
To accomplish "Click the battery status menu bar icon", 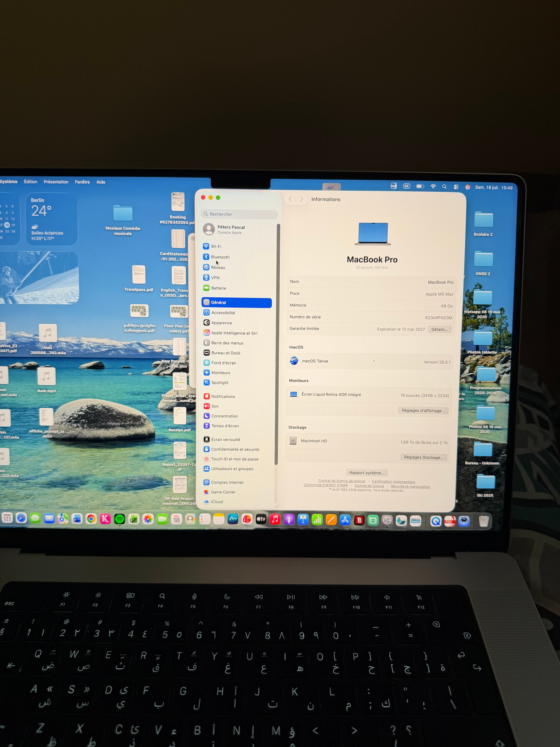I will [x=420, y=186].
